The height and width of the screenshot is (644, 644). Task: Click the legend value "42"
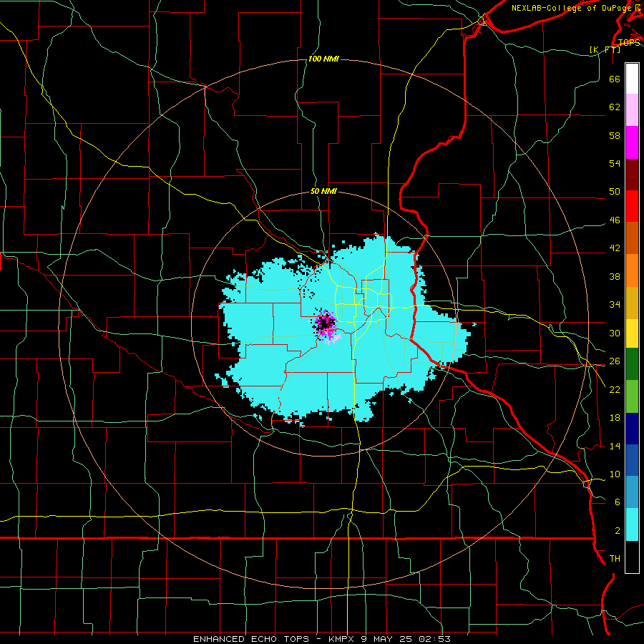[x=615, y=248]
